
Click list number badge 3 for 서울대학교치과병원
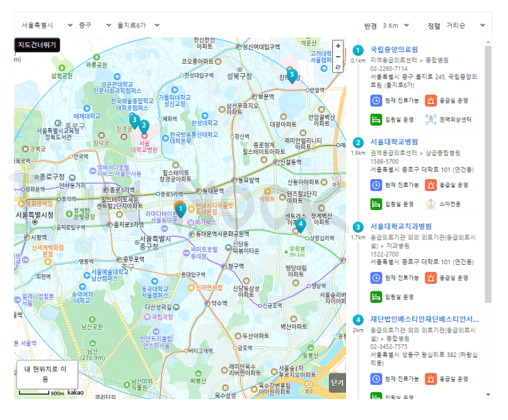tap(358, 227)
